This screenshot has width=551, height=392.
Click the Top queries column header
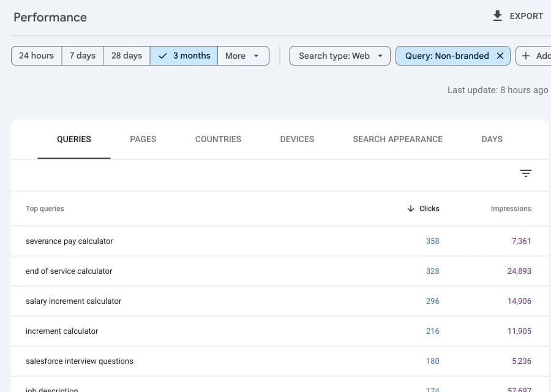tap(45, 208)
